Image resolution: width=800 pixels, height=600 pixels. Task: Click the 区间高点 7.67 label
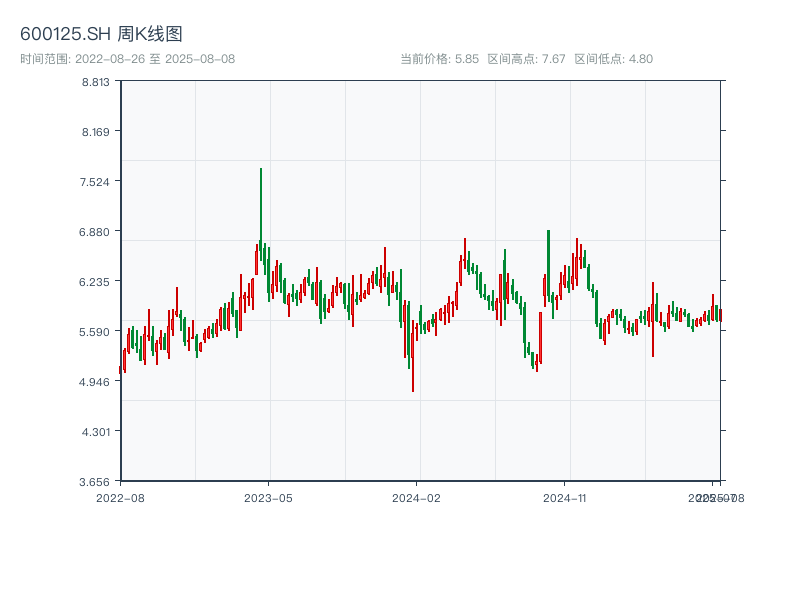[x=526, y=59]
